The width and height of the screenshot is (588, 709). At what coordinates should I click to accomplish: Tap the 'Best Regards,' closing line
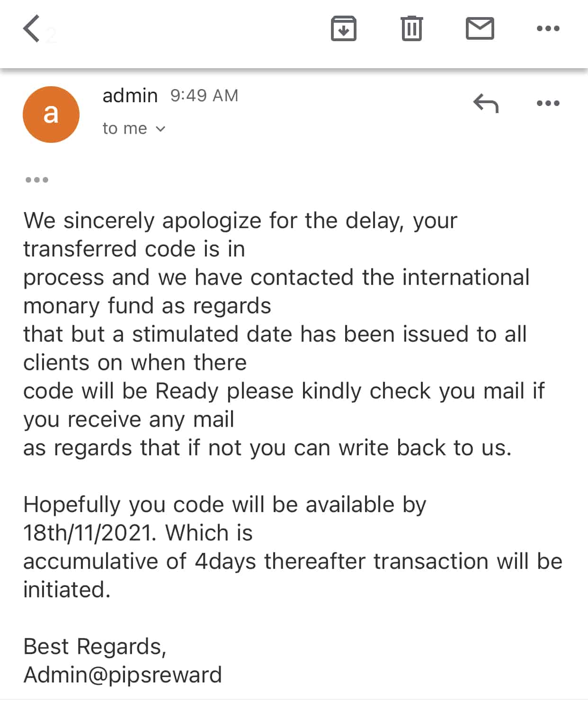click(95, 646)
